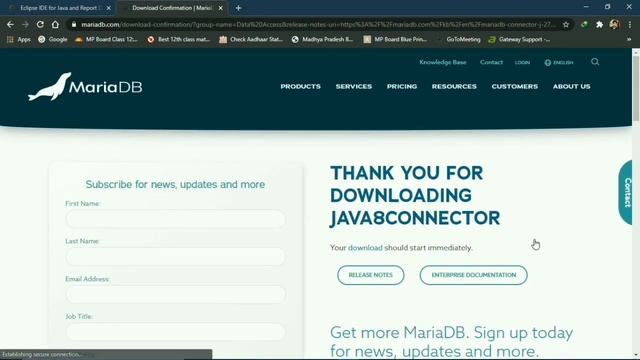Go back with the browser back arrow
The width and height of the screenshot is (640, 360).
10,24
